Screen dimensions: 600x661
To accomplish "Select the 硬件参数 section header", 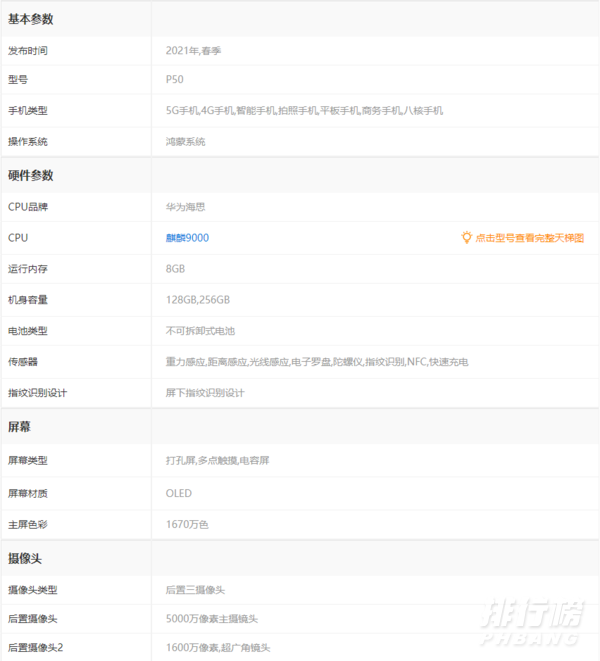I will 31,175.
